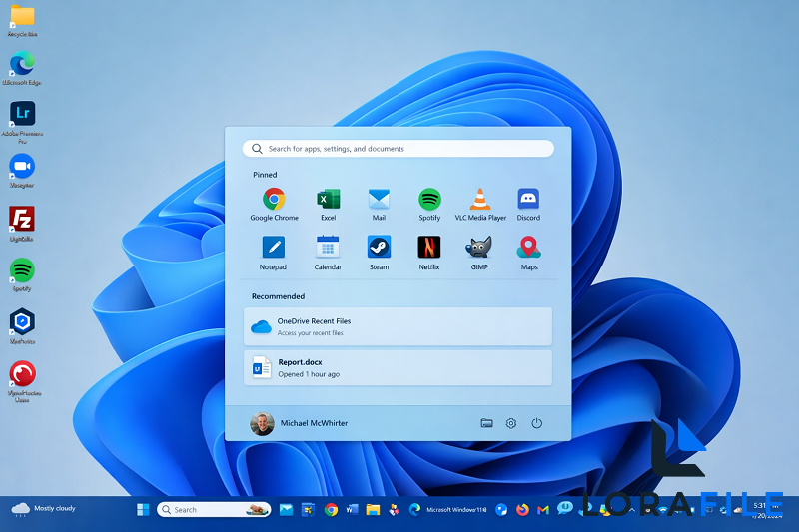The height and width of the screenshot is (532, 799).
Task: Launch VLC Media Player
Action: tap(480, 205)
